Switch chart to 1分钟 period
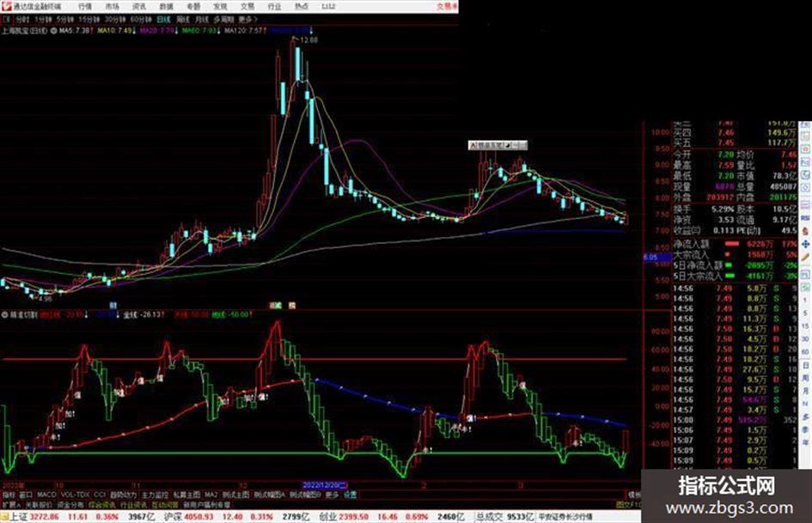Screen dimensions: 812x523 click(43, 19)
